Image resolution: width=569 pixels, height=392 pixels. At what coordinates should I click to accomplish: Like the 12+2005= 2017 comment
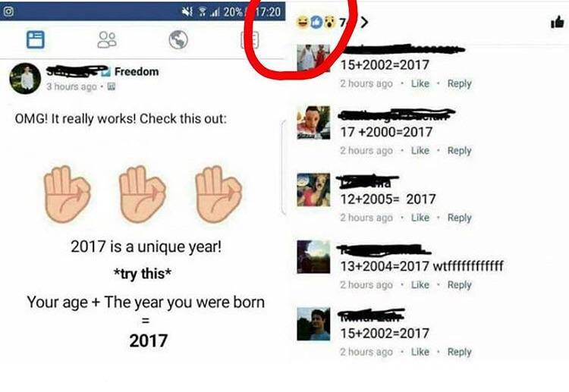(x=420, y=218)
